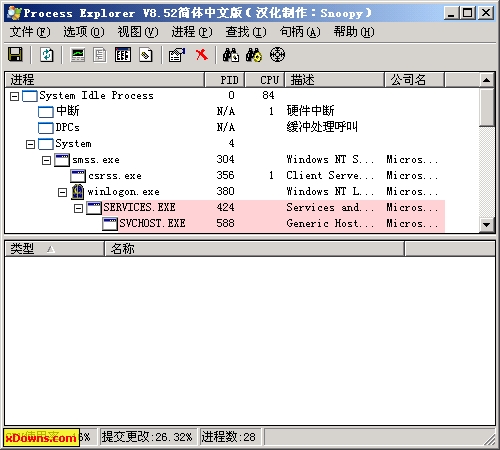This screenshot has height=450, width=500.
Task: Select the csrss.exe process name
Action: (x=115, y=176)
